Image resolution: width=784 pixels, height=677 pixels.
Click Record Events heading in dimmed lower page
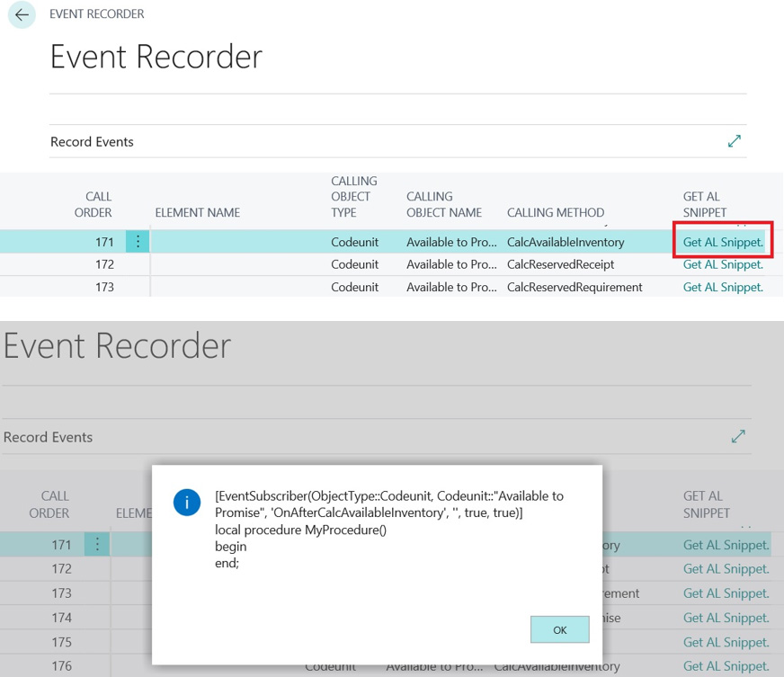[48, 437]
